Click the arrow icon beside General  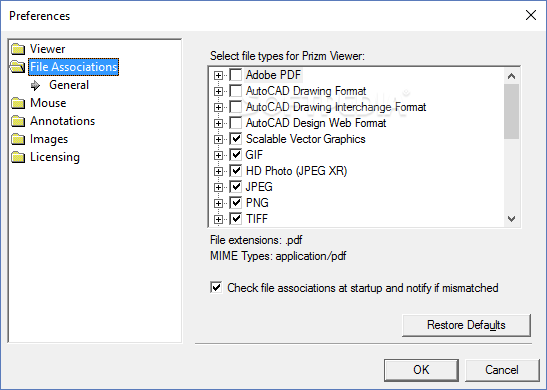pyautogui.click(x=35, y=85)
